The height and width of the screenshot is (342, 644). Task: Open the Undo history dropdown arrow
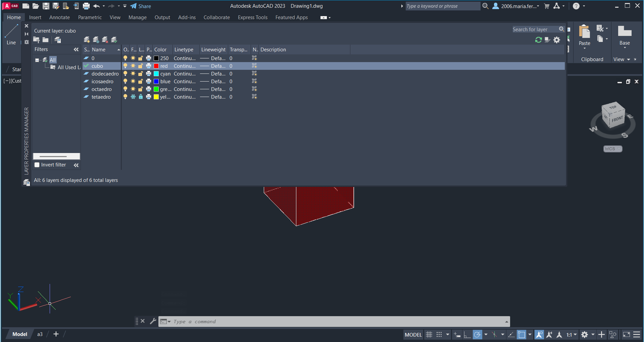click(x=104, y=6)
